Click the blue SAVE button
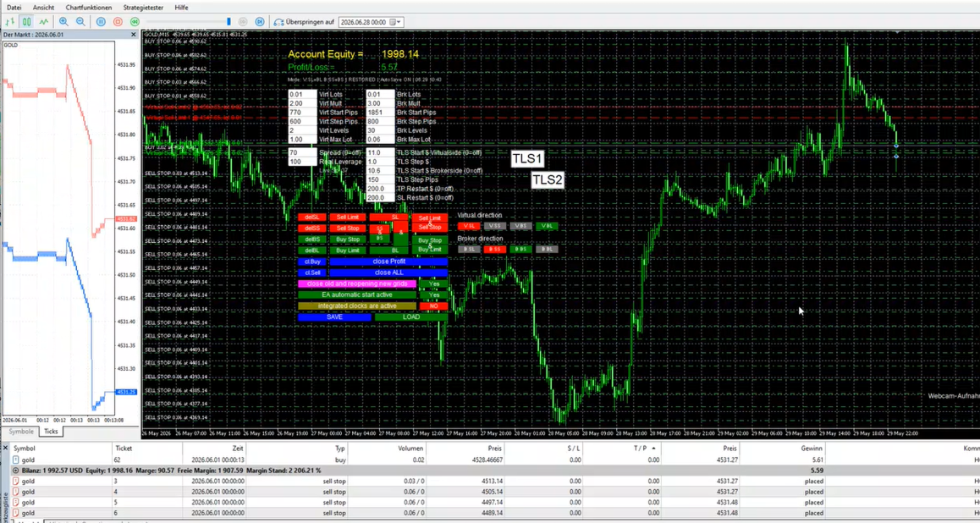 (x=334, y=317)
